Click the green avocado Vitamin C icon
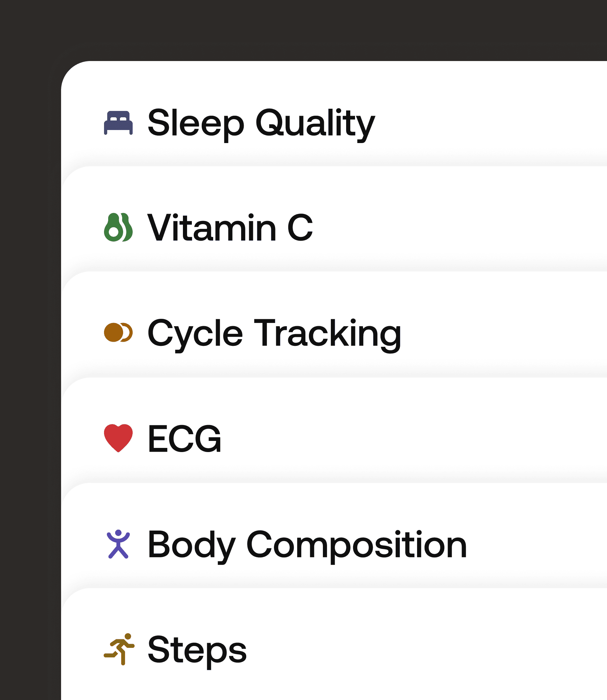607x700 pixels. (x=118, y=228)
